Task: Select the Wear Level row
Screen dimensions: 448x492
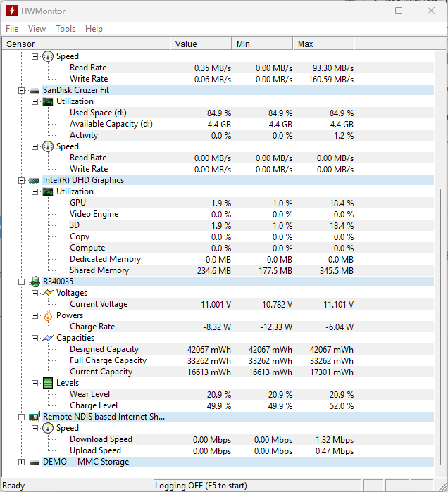Action: [x=89, y=394]
